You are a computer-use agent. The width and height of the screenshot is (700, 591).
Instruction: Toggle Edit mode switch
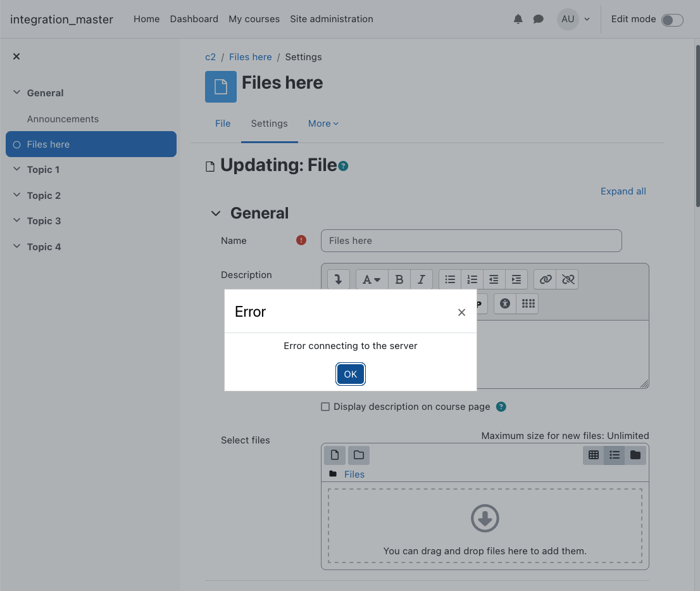[672, 20]
